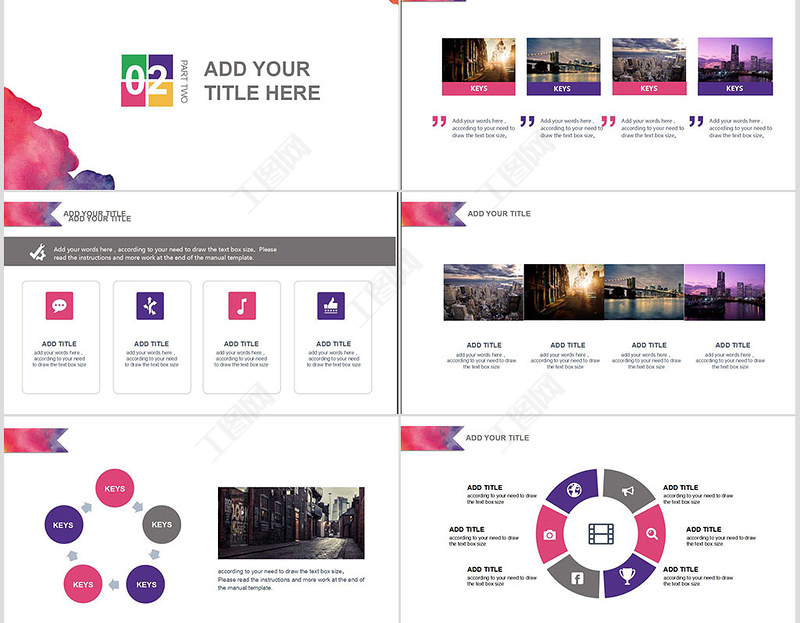Click the Facebook icon on the gray segment
The width and height of the screenshot is (800, 623).
coord(577,578)
